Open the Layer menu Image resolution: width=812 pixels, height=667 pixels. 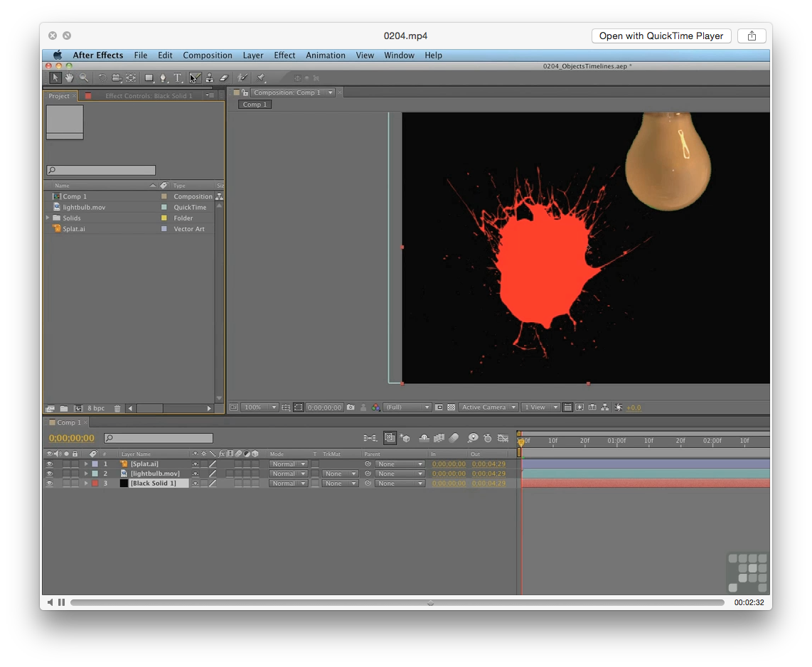tap(252, 55)
